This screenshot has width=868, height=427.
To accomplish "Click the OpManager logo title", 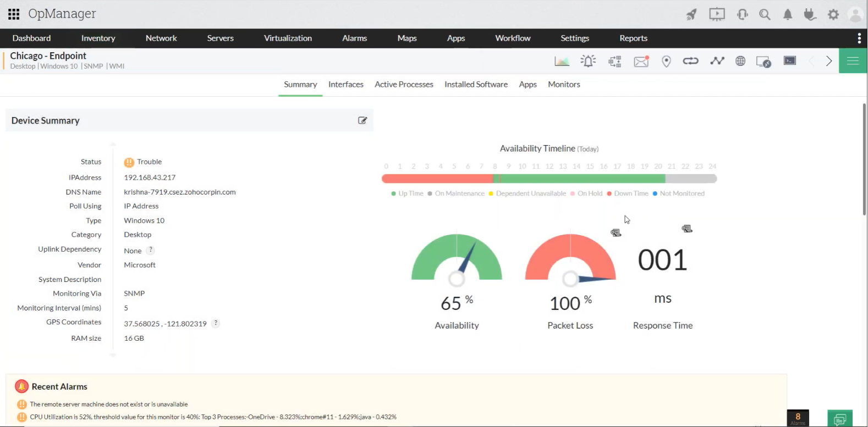I will click(x=62, y=14).
